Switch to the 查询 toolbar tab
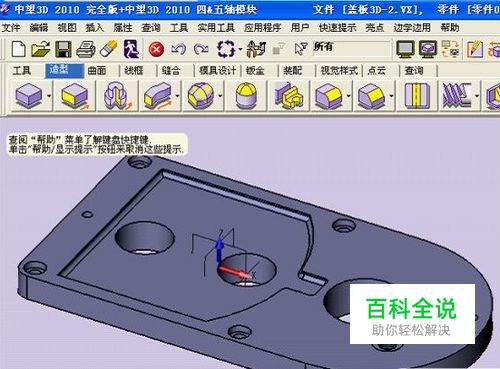 pyautogui.click(x=414, y=70)
